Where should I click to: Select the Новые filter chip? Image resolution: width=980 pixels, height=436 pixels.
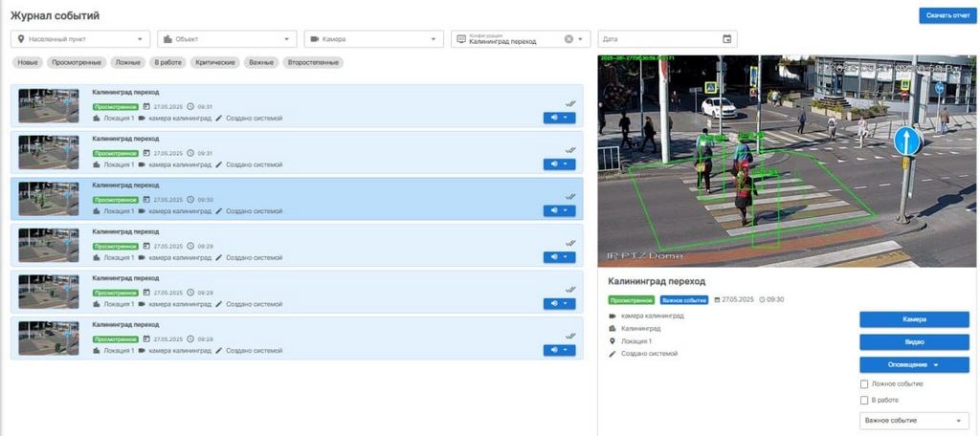click(x=29, y=62)
